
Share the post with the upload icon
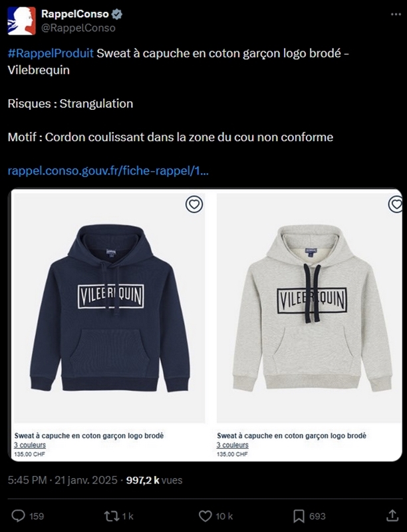point(392,515)
